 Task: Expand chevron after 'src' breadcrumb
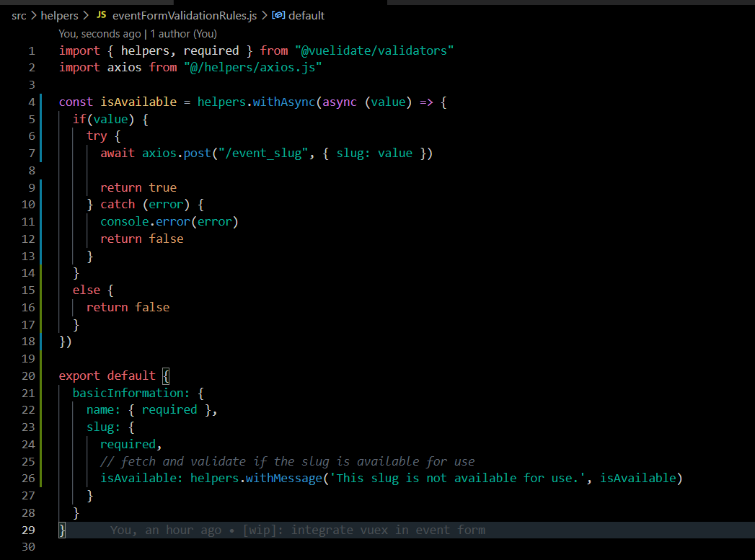(x=34, y=15)
